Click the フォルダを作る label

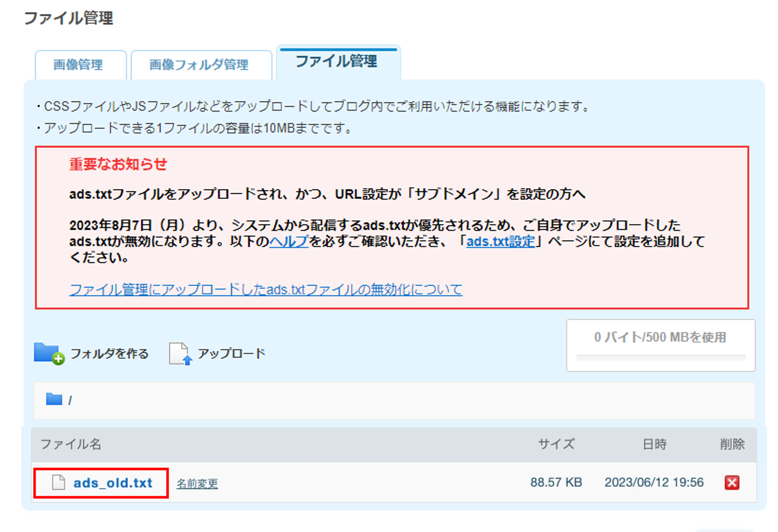[x=109, y=354]
